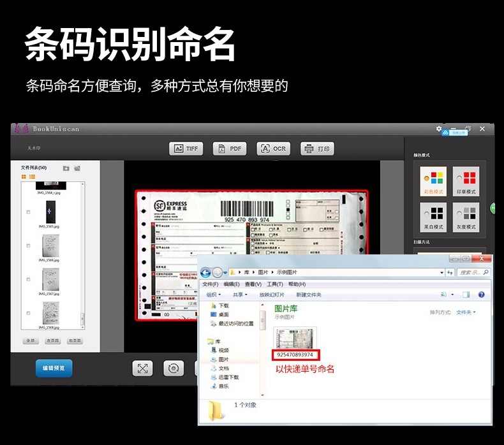This screenshot has width=504, height=445.
Task: Open the 共享 (Share) dropdown
Action: coord(240,295)
